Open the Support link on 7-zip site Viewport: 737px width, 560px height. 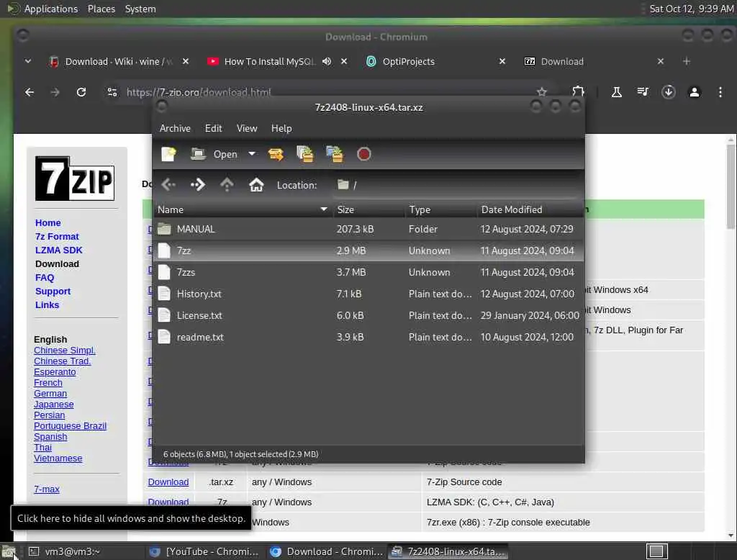point(53,291)
